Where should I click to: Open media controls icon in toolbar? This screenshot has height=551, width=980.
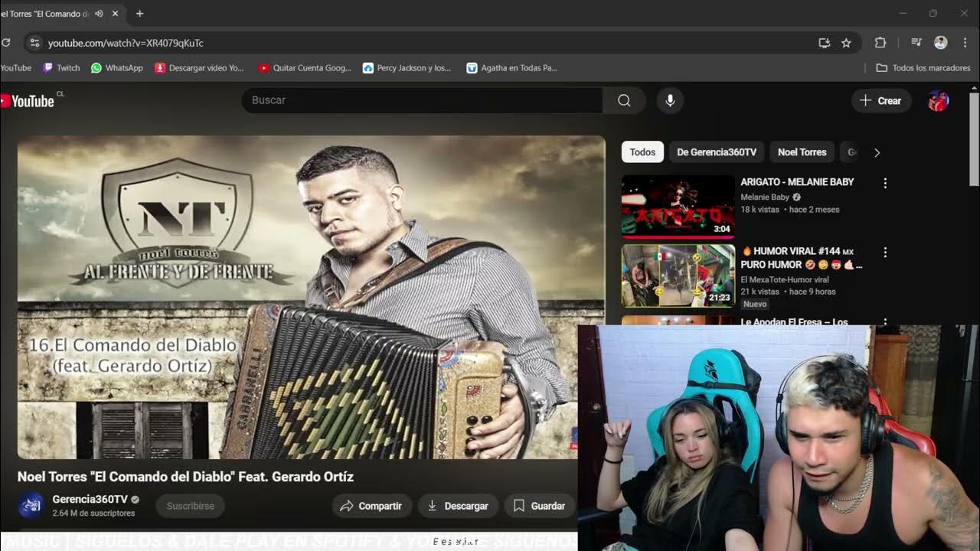point(916,43)
